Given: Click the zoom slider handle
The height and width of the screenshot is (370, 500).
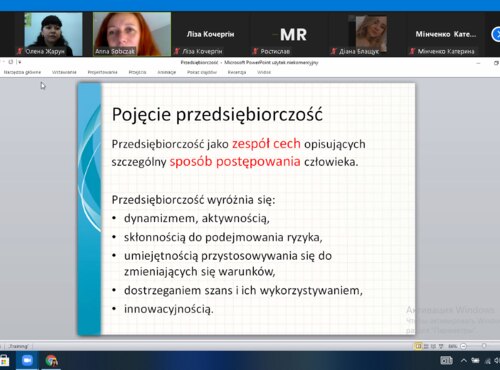Looking at the screenshot, I should 484,346.
